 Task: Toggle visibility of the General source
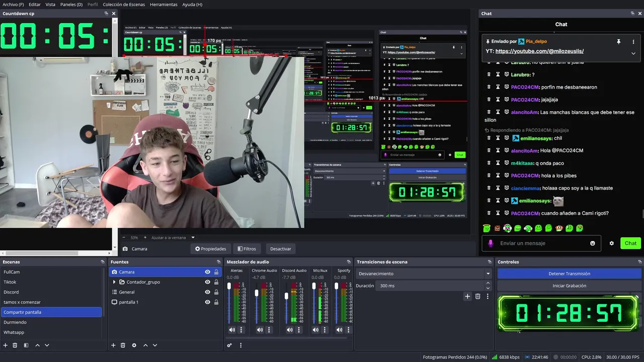pos(207,292)
